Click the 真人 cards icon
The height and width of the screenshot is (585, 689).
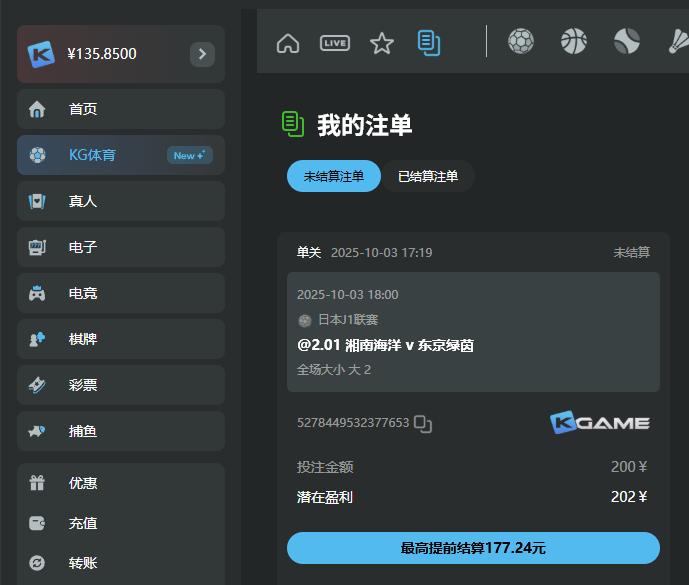37,201
